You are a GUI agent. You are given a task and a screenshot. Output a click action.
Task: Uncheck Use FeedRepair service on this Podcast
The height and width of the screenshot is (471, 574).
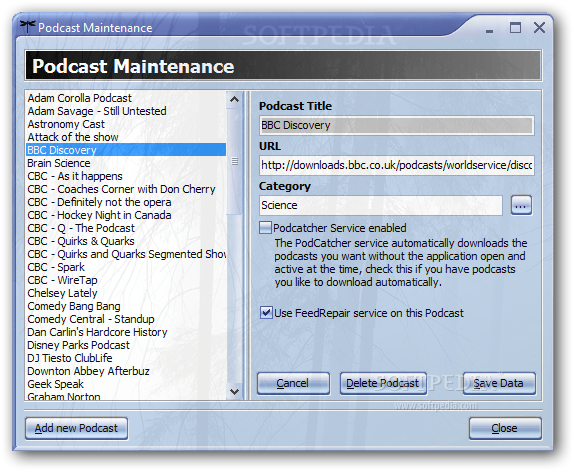coord(266,313)
